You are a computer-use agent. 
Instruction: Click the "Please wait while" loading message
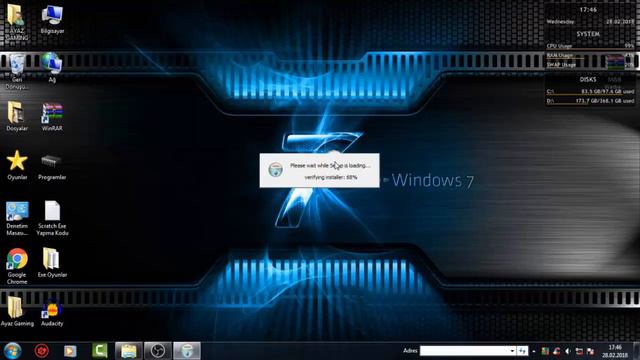(330, 165)
